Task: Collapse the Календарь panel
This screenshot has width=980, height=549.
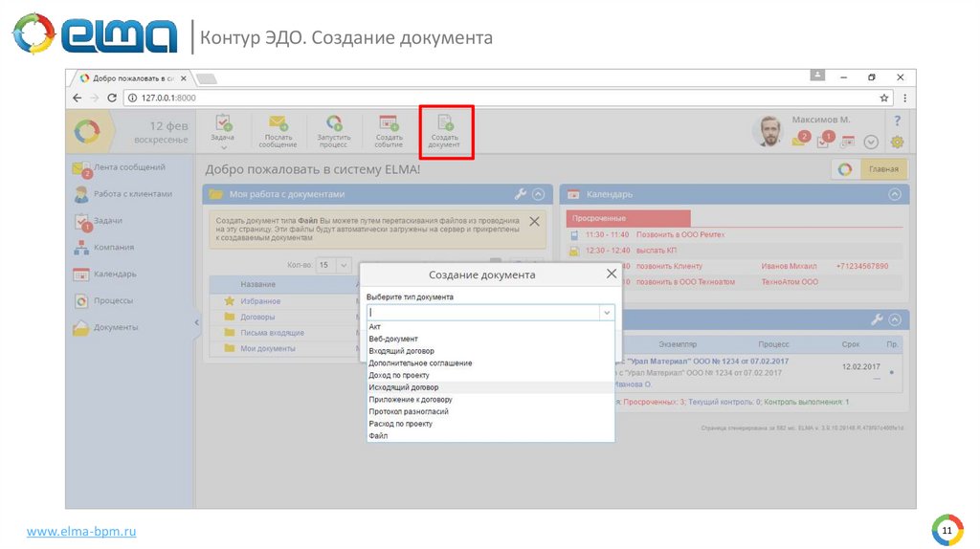Action: coord(895,194)
